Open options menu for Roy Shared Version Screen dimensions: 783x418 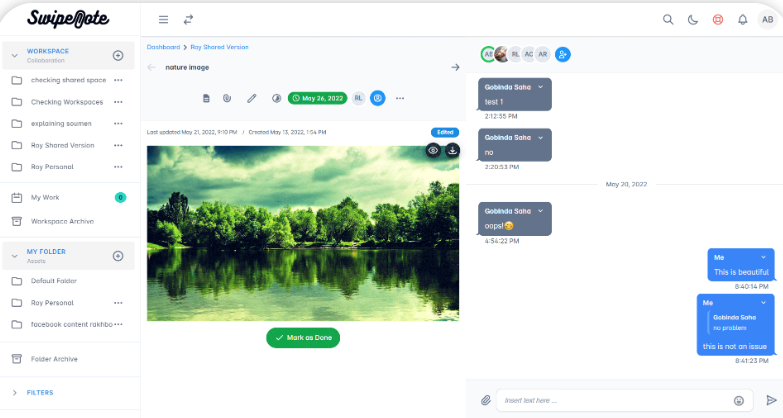click(118, 145)
